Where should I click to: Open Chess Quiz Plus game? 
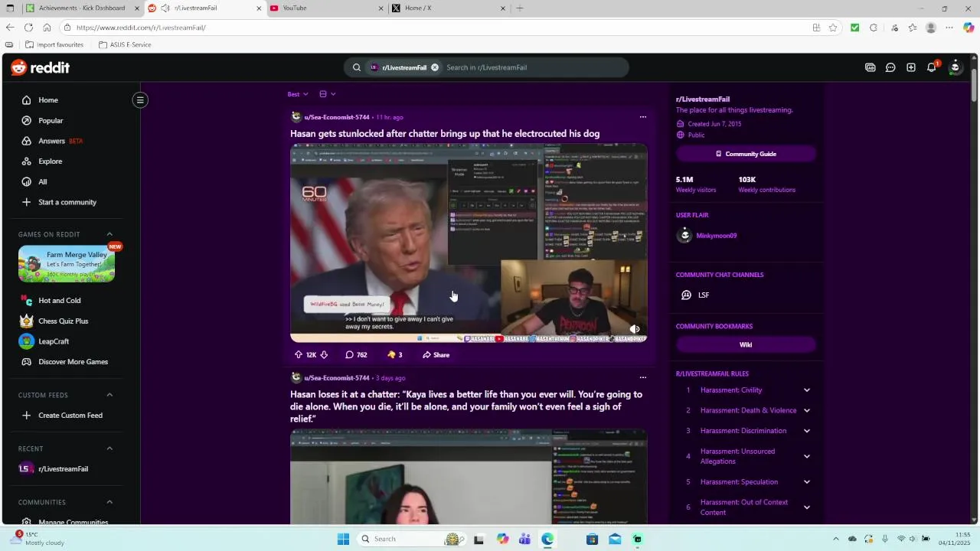(x=64, y=321)
